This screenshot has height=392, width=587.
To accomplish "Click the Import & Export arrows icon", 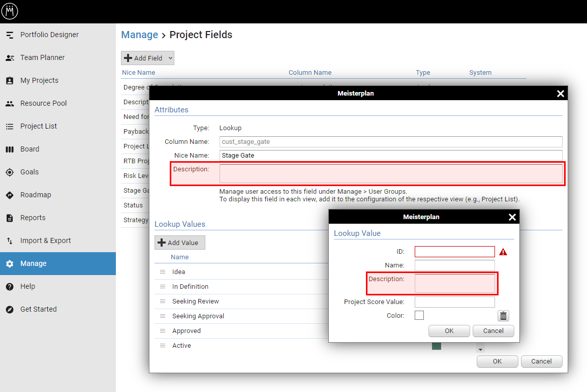I will coord(10,240).
